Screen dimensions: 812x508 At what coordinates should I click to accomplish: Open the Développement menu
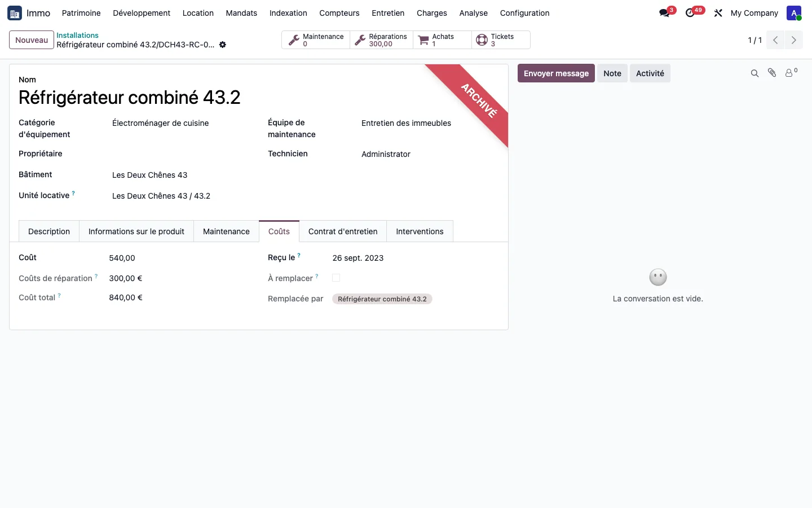pos(142,13)
